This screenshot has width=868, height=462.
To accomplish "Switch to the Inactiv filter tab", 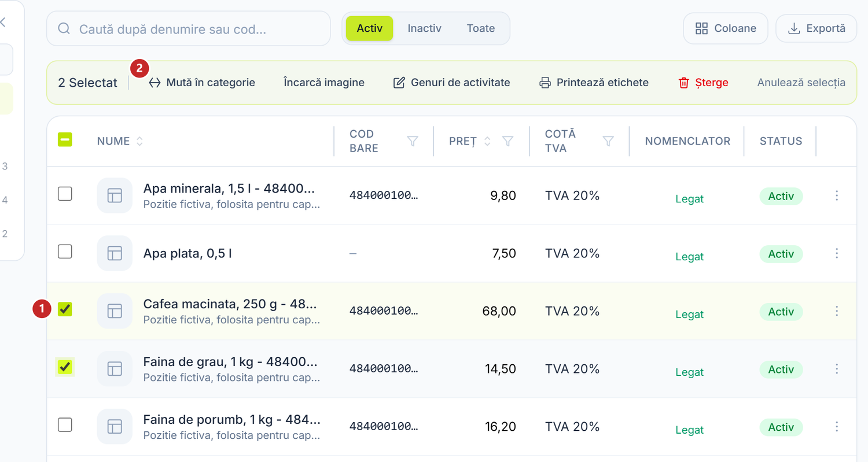I will [x=425, y=28].
